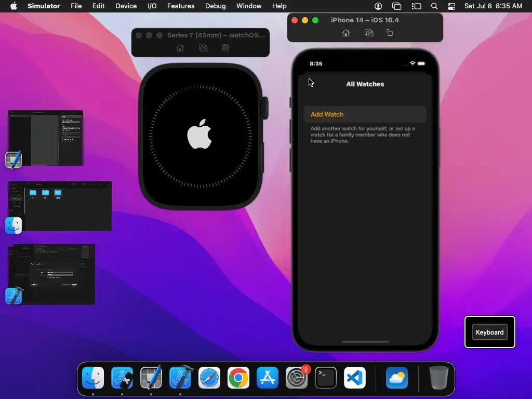
Task: Open the Edit menu
Action: (98, 6)
